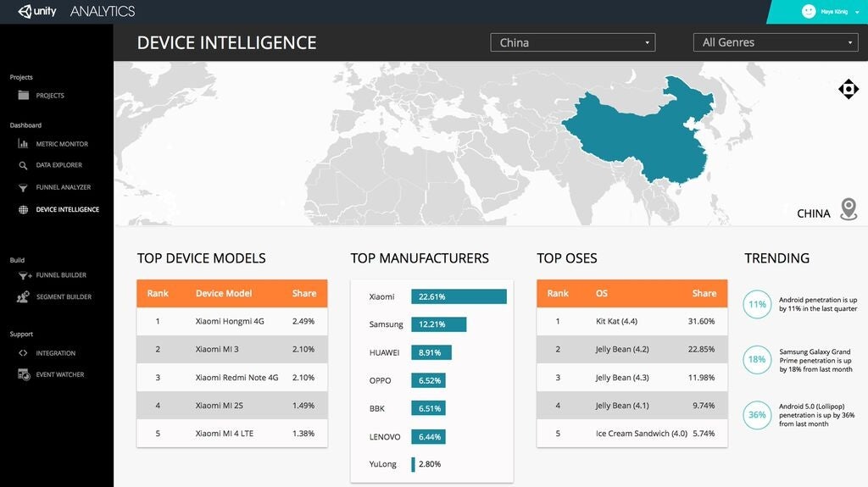Select Xiaomi MI 2S row
Viewport: 868px width, 487px height.
click(x=232, y=406)
